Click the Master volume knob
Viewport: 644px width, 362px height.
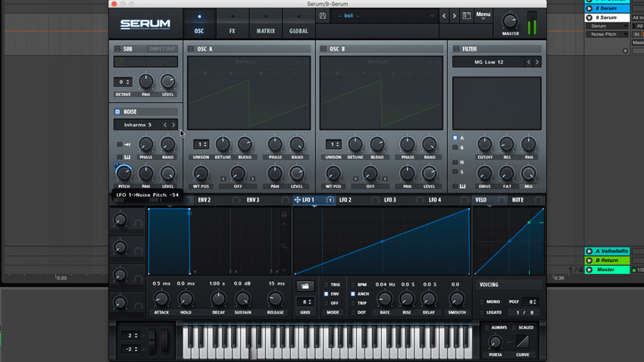coord(510,21)
